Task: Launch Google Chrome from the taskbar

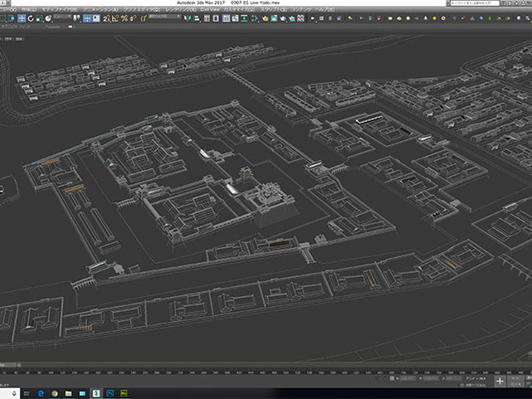Action: tap(54, 392)
